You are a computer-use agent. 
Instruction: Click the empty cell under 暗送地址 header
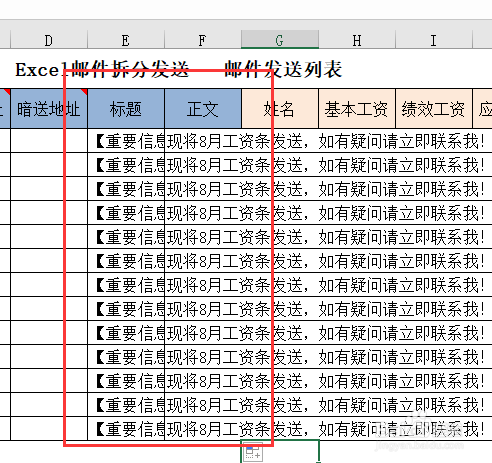(49, 141)
